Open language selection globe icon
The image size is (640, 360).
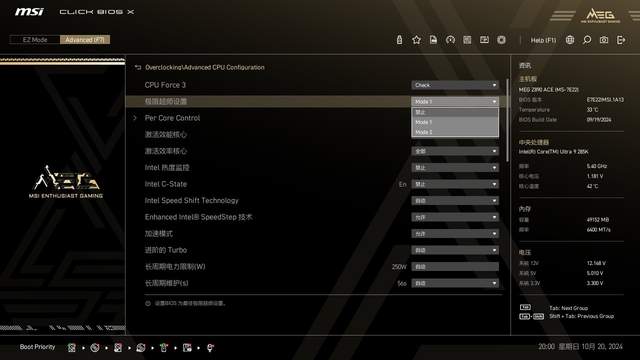[570, 40]
